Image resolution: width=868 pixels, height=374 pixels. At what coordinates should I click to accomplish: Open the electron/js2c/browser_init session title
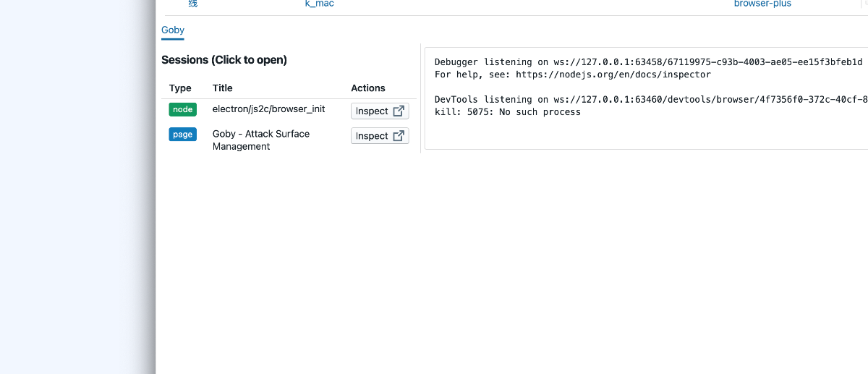pos(268,109)
